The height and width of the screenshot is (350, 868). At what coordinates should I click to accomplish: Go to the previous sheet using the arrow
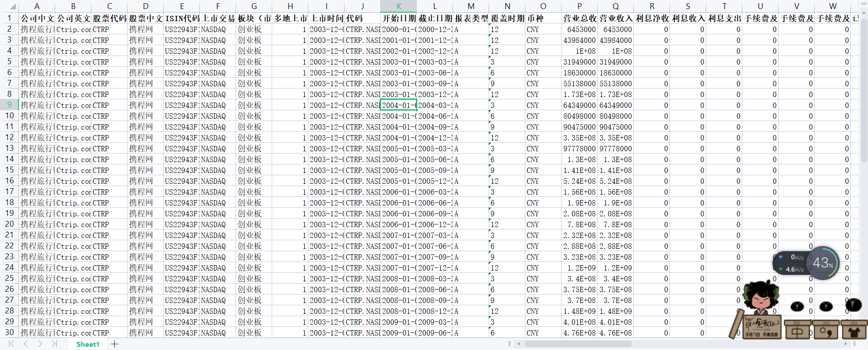26,344
